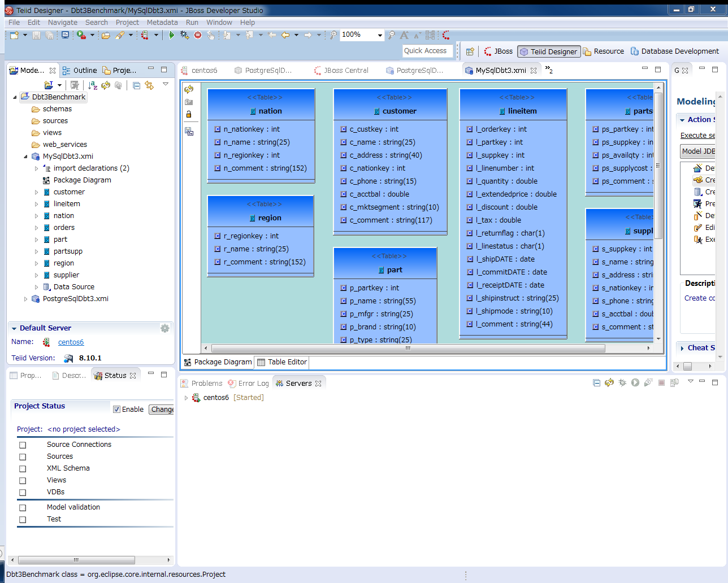The height and width of the screenshot is (583, 728).
Task: Check the XML Schema status box
Action: point(23,469)
